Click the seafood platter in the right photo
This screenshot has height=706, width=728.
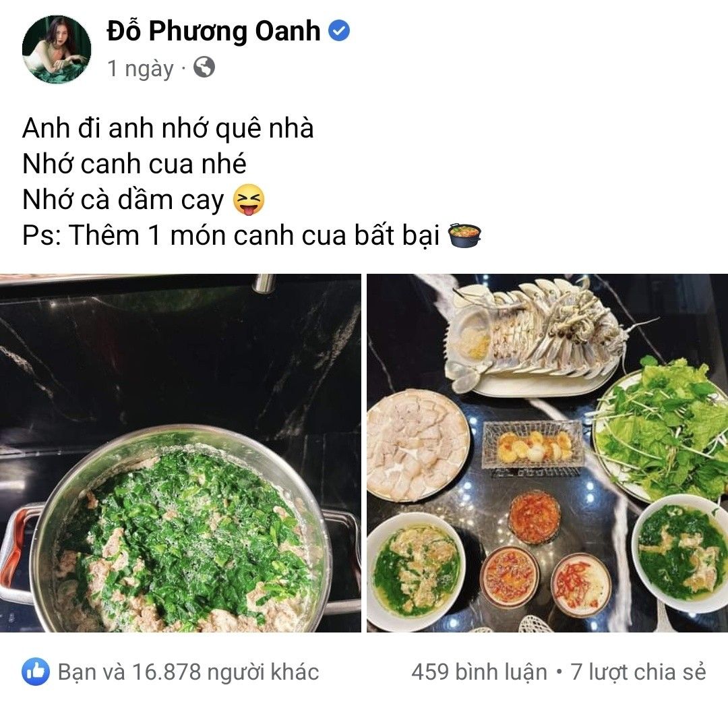click(x=534, y=336)
